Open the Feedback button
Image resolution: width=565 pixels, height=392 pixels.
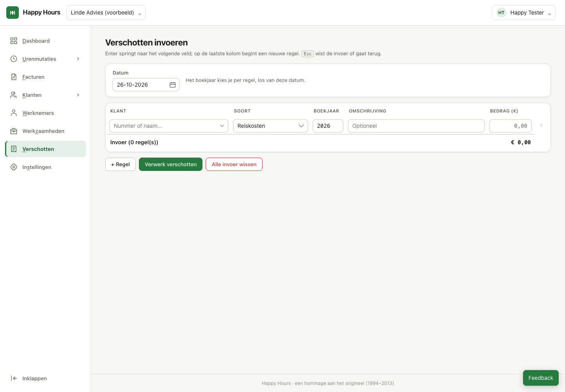(x=541, y=378)
